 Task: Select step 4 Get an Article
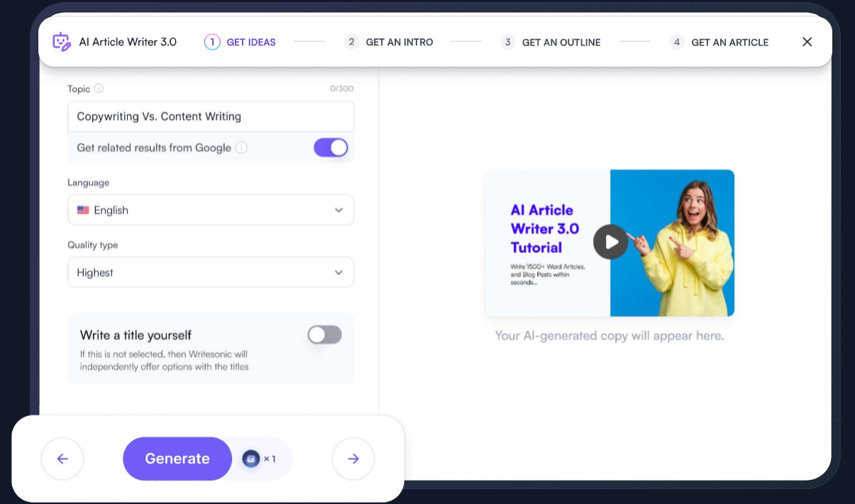pos(719,42)
